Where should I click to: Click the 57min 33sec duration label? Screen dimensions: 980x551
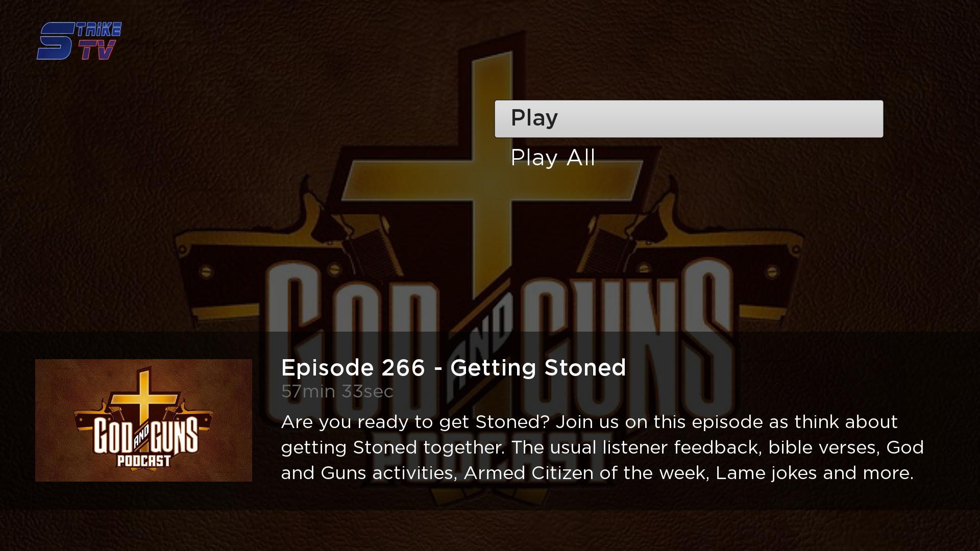[x=337, y=392]
